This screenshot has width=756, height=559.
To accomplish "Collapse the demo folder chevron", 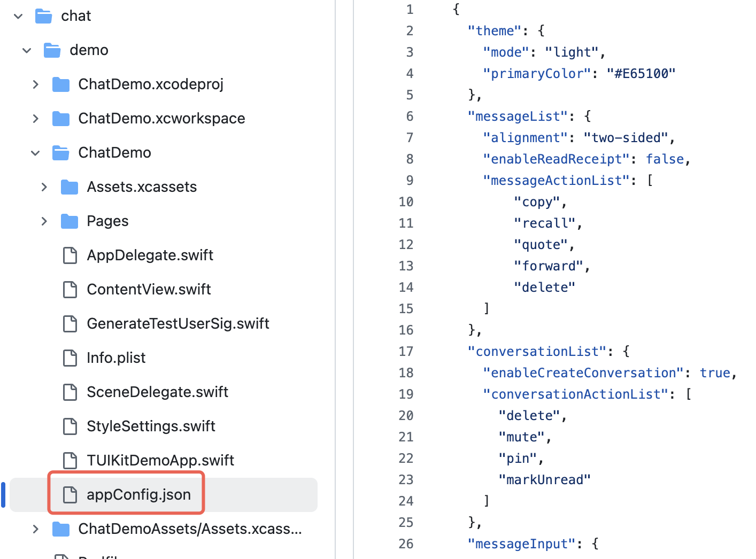I will (x=27, y=50).
